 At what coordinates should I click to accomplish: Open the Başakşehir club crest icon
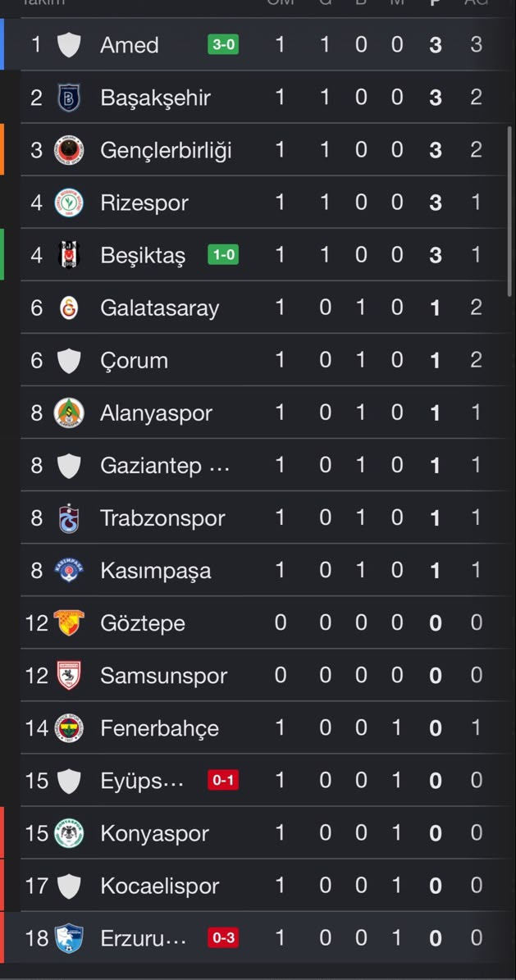(69, 98)
